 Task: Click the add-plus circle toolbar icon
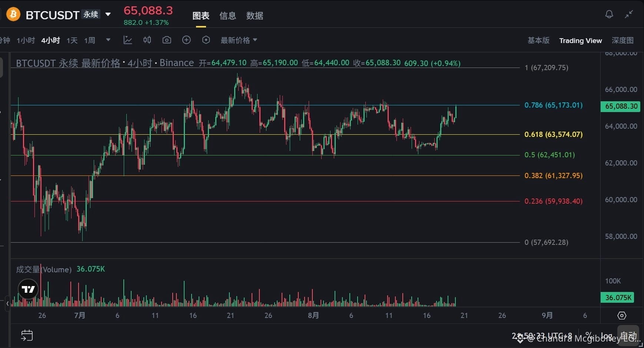(186, 40)
